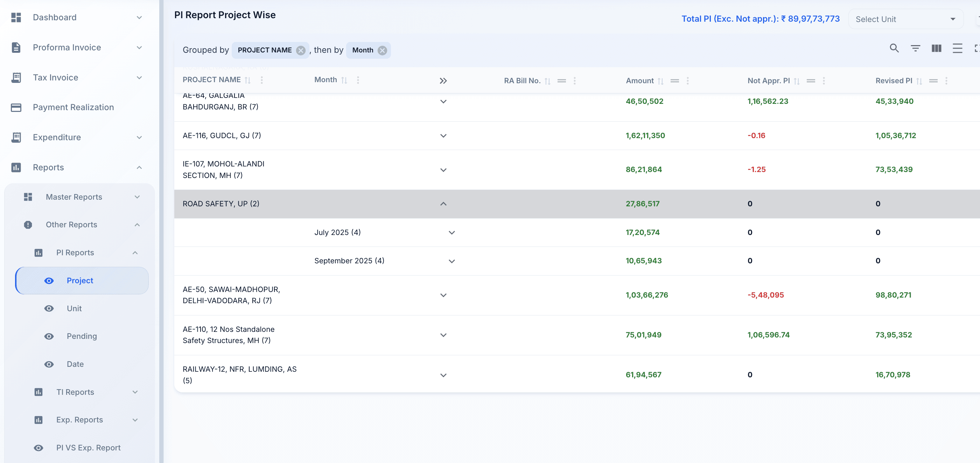
Task: Expand RAILWAY-12, NFR, LUMDING row
Action: coord(443,375)
